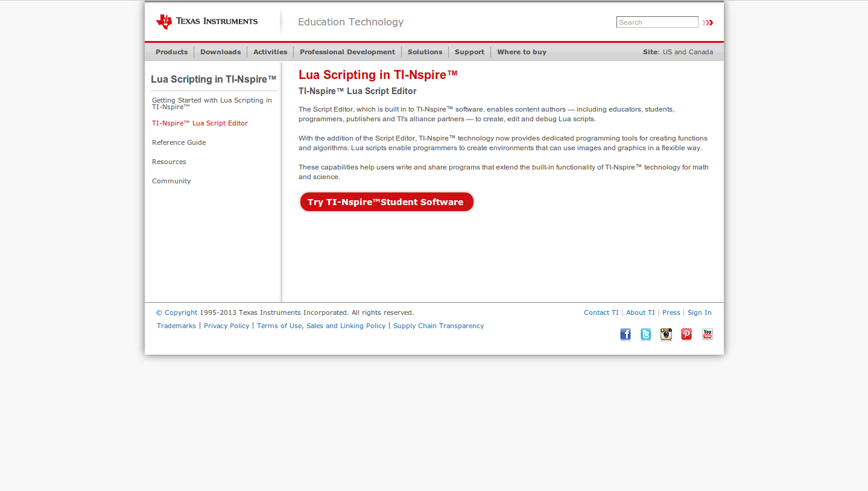Open the Community sidebar link
The height and width of the screenshot is (491, 868).
click(x=171, y=181)
